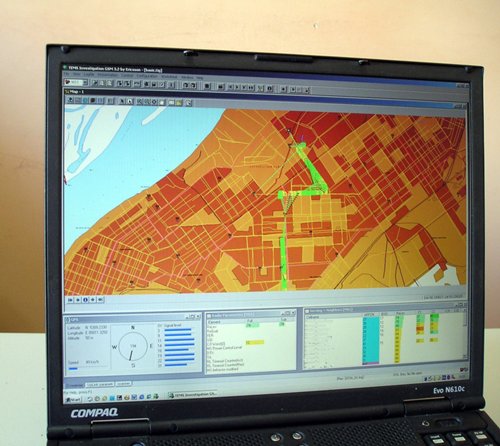The height and width of the screenshot is (446, 500).
Task: Click the circular tool icon in Map toolbar
Action: [x=154, y=102]
